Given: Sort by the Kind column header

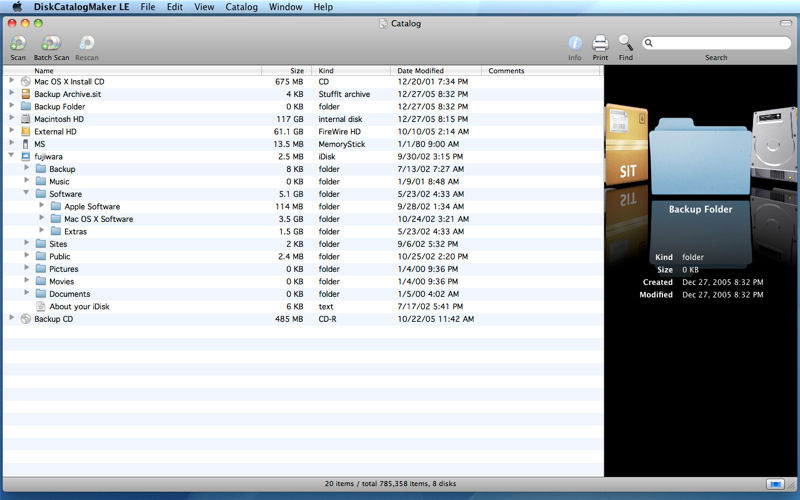Looking at the screenshot, I should pos(351,70).
